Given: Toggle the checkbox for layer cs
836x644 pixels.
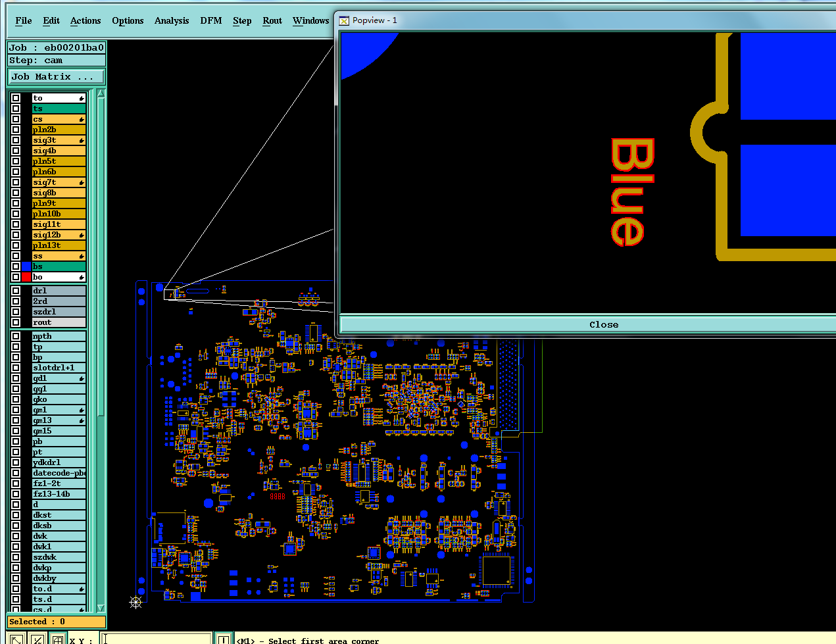Looking at the screenshot, I should coord(16,119).
